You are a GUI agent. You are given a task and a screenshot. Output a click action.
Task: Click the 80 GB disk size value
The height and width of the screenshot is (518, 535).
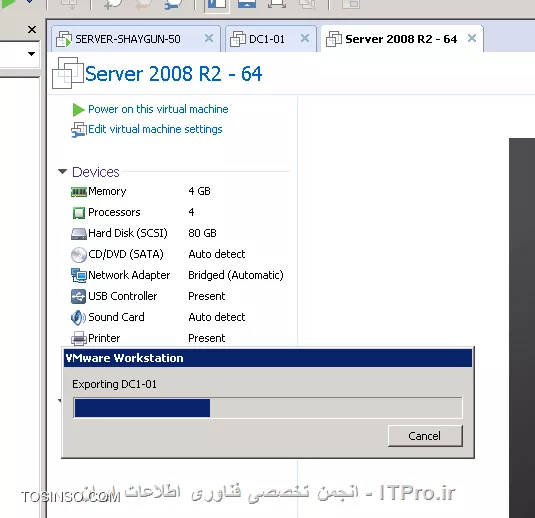click(x=202, y=233)
